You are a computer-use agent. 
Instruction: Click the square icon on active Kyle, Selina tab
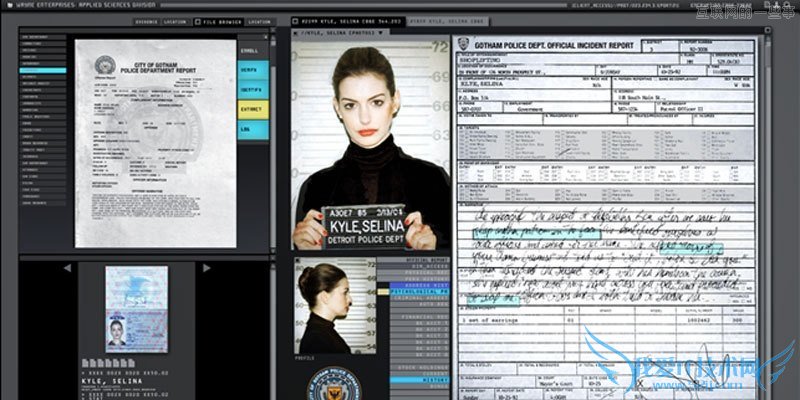point(296,22)
